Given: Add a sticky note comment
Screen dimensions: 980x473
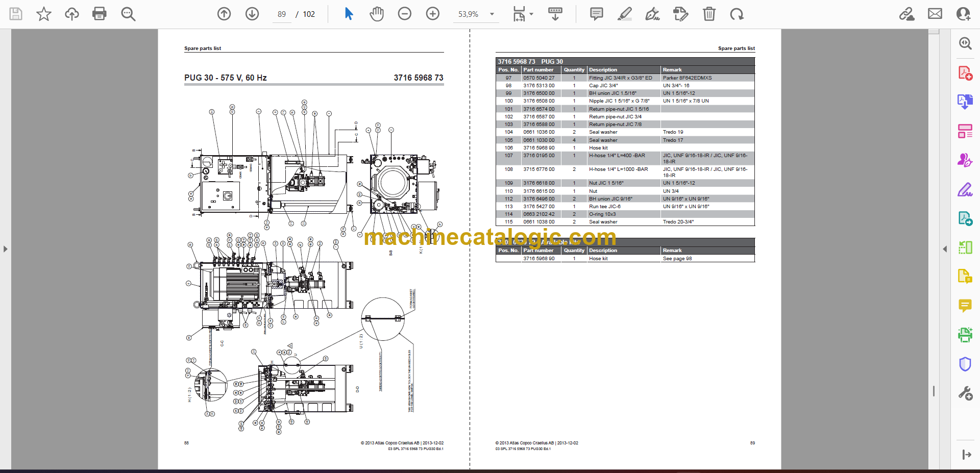Looking at the screenshot, I should (x=596, y=14).
